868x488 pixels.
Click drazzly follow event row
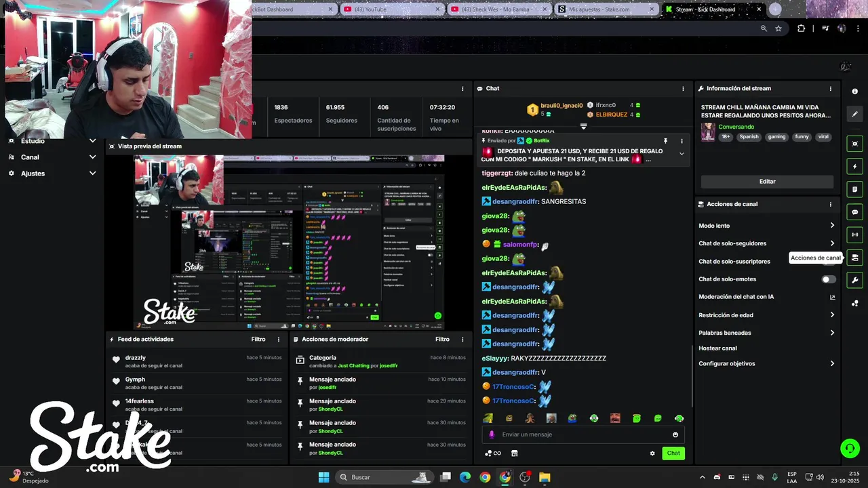tap(196, 361)
